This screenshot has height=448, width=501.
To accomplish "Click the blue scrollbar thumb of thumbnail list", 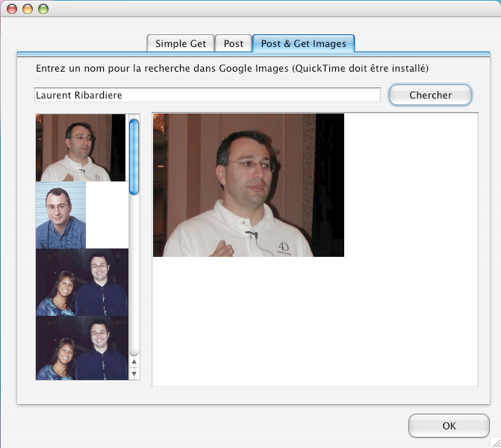I will [134, 157].
